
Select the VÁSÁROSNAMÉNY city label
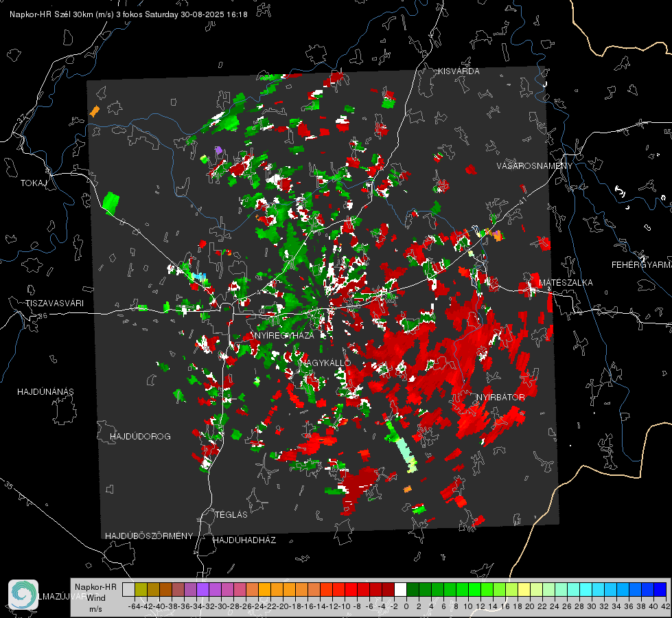[x=535, y=165]
